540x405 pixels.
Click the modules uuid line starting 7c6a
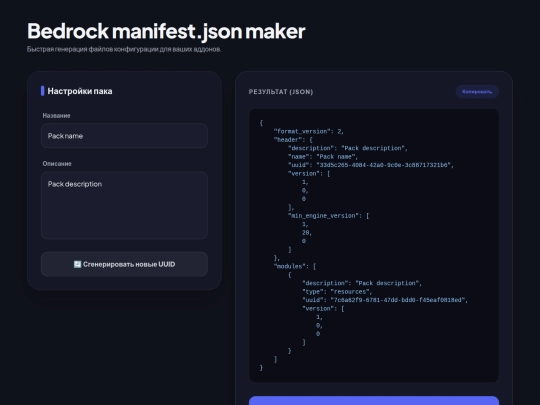pos(385,300)
